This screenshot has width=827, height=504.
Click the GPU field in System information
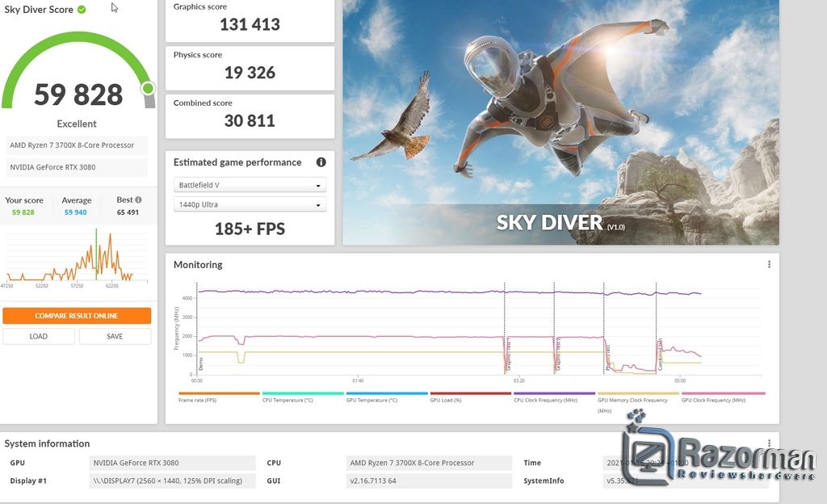(x=172, y=463)
